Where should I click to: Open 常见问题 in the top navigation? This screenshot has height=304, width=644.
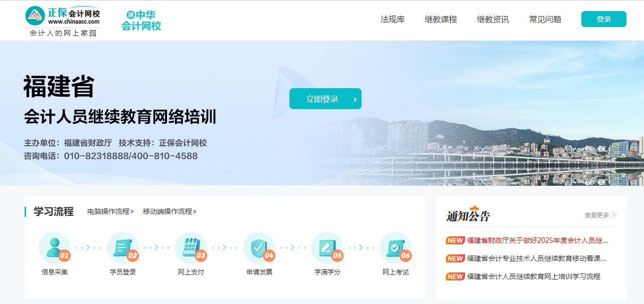[545, 20]
